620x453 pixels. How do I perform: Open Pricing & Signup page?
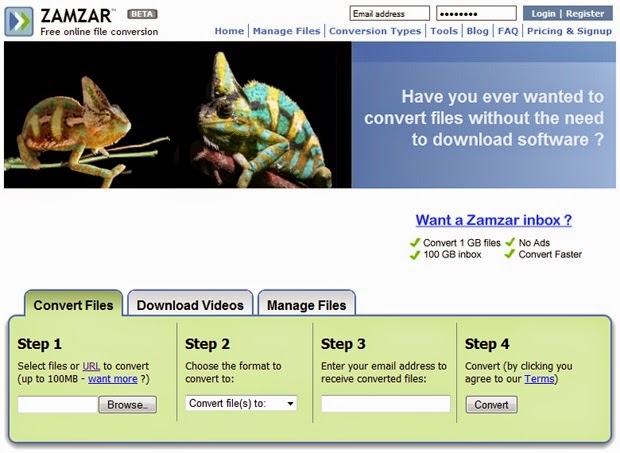coord(569,31)
